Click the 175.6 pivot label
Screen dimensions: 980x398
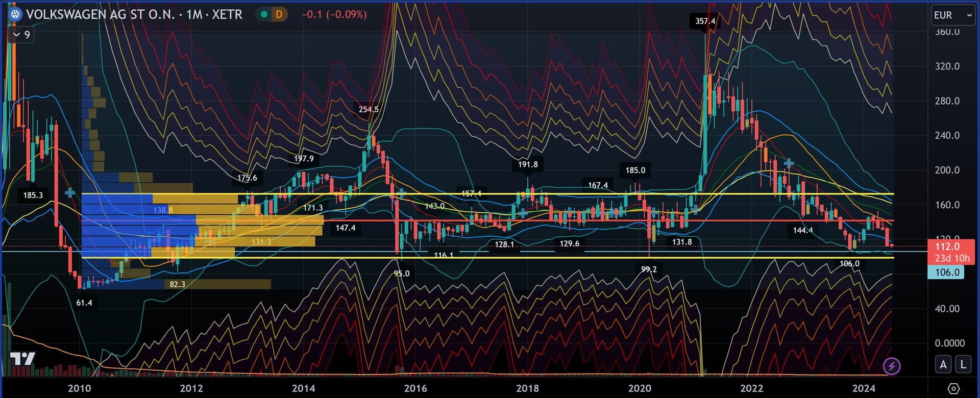click(x=247, y=178)
